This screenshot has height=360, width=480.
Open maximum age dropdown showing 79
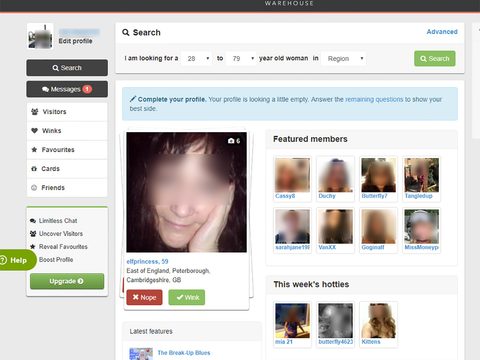point(241,59)
